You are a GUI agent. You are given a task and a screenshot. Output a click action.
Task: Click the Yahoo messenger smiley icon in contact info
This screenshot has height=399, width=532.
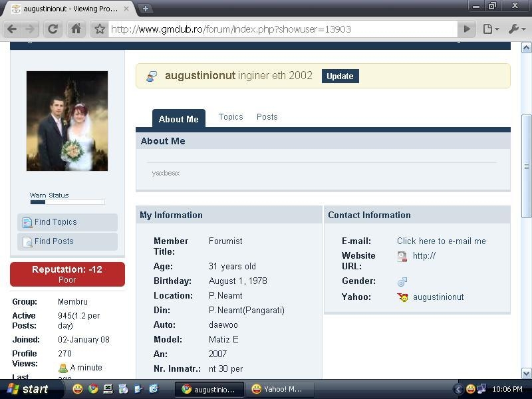point(402,297)
